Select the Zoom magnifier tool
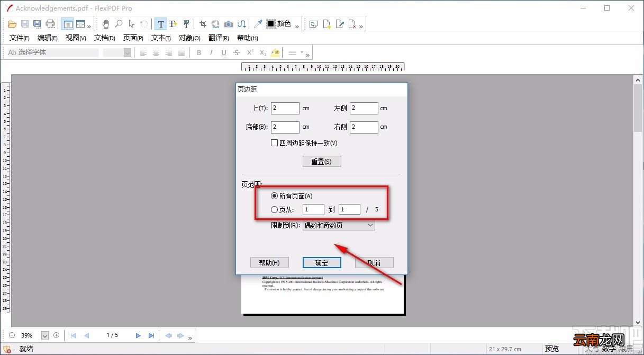 click(119, 24)
